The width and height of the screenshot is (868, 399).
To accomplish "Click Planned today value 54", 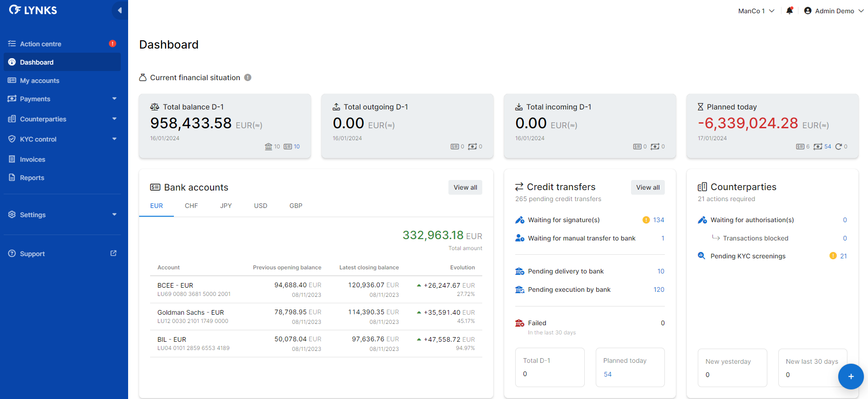I will point(608,374).
